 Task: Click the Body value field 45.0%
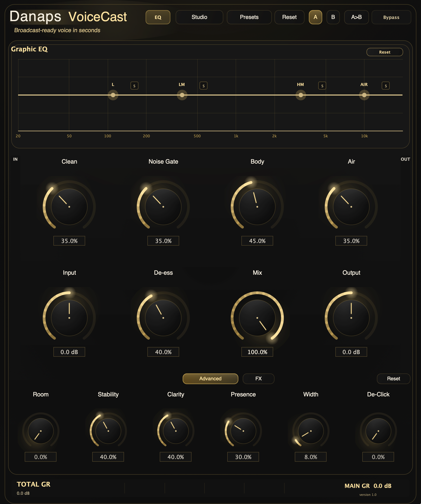tap(257, 241)
